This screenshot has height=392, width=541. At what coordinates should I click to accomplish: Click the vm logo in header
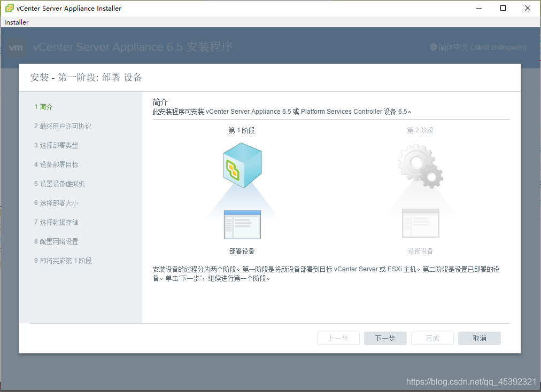point(16,48)
